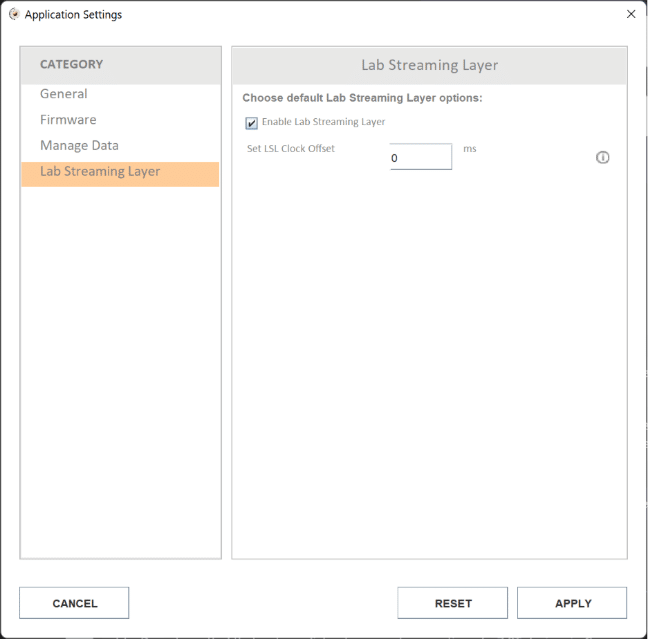
Task: Close the Application Settings window
Action: pos(630,15)
